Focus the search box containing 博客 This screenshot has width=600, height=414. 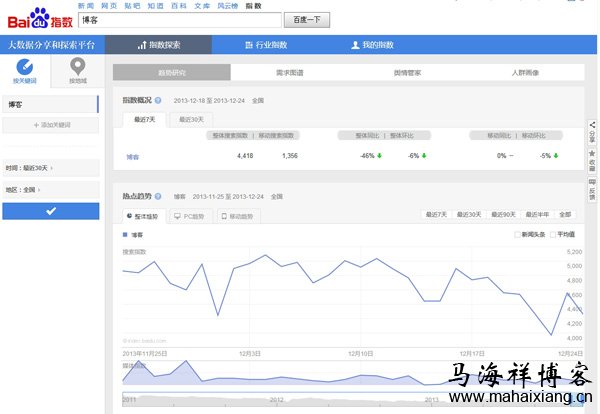180,20
